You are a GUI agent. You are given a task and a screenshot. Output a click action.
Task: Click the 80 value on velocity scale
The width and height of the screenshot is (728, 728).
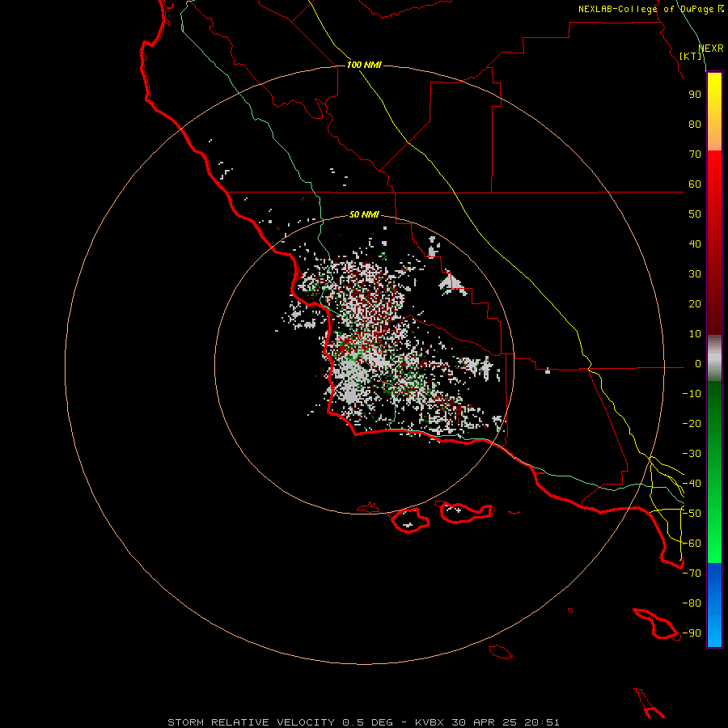pyautogui.click(x=695, y=125)
